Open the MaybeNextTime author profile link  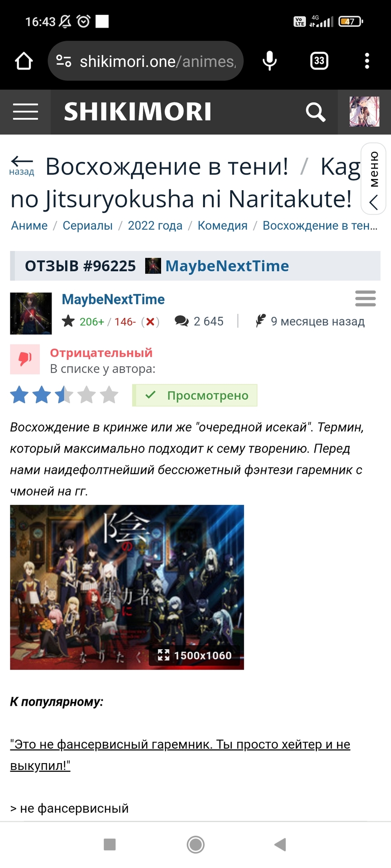[113, 299]
